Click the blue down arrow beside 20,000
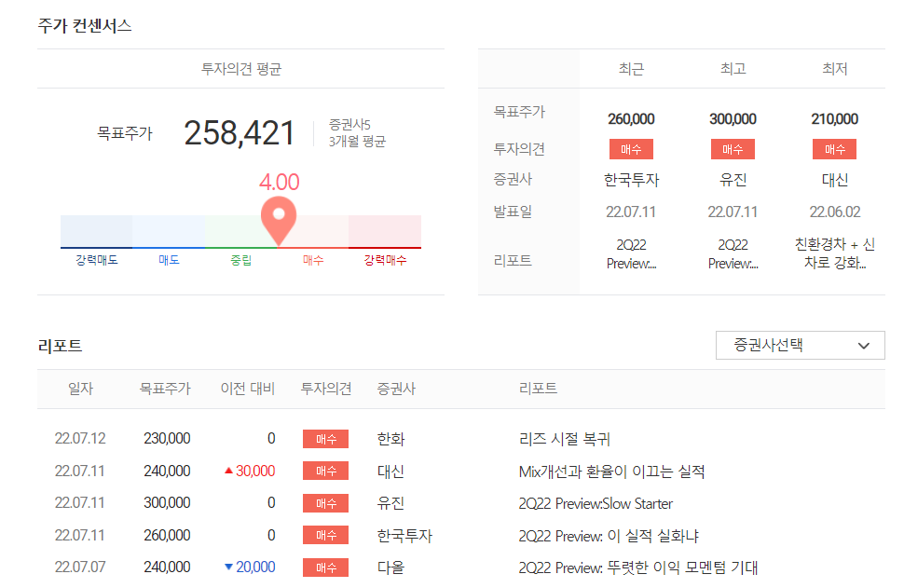The width and height of the screenshot is (904, 588). 229,567
